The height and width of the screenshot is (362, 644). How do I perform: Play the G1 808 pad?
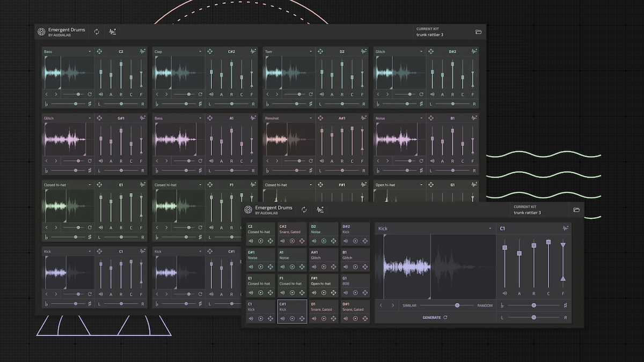point(356,292)
